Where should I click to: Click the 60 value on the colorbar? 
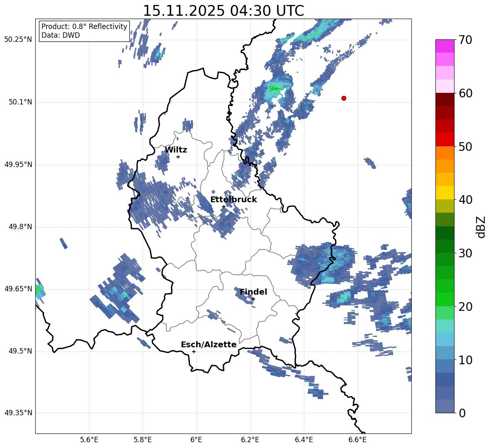(465, 93)
